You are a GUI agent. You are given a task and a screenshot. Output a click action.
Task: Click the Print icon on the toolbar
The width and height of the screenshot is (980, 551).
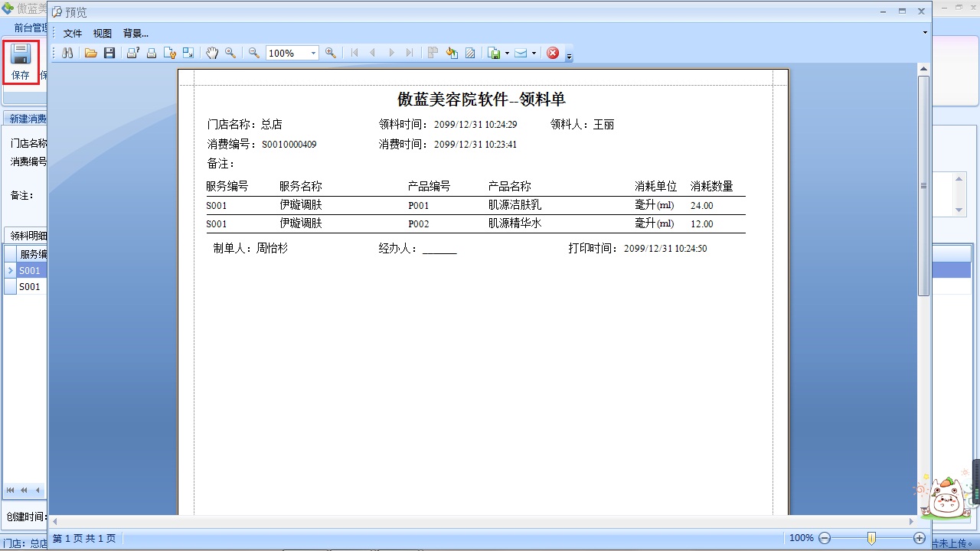point(152,53)
